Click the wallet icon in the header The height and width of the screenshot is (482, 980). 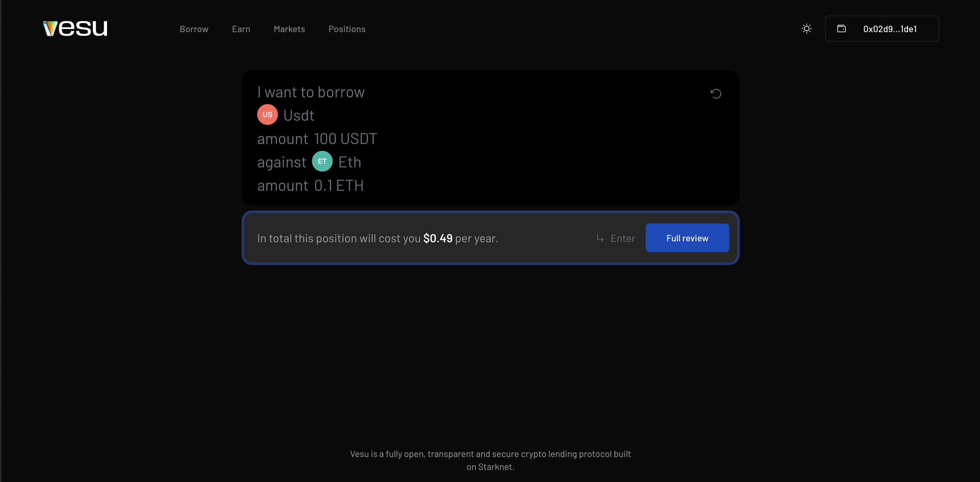click(841, 29)
